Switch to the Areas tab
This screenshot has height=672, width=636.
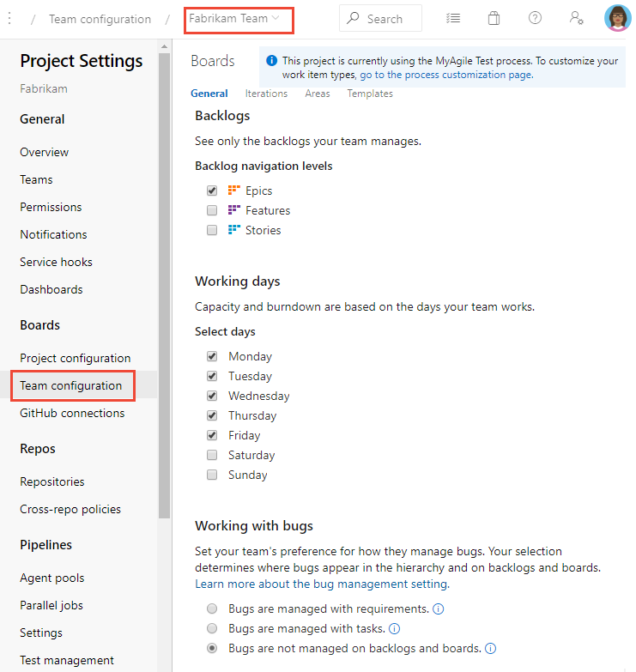[x=318, y=94]
